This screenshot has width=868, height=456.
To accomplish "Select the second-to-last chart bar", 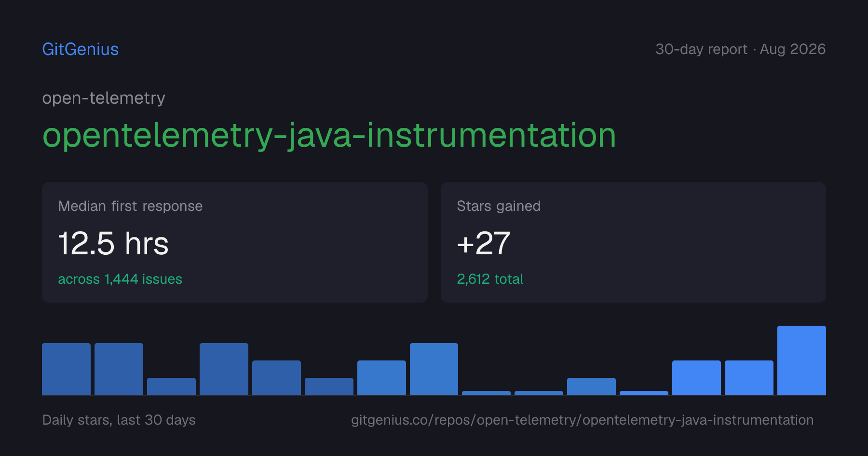I will point(749,378).
